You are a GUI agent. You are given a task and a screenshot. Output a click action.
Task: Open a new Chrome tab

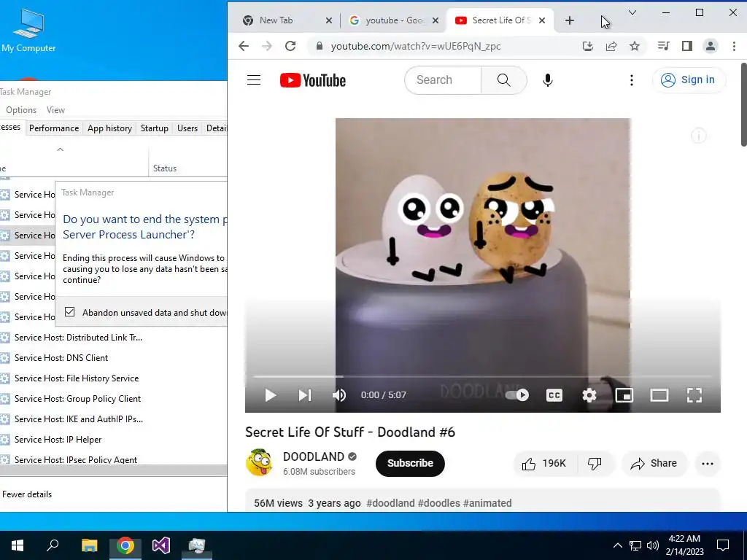point(570,20)
